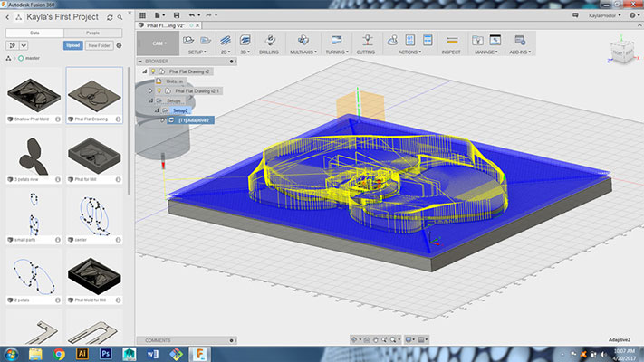Search in the data panel
Image resolution: width=644 pixels, height=362 pixels.
point(120,18)
